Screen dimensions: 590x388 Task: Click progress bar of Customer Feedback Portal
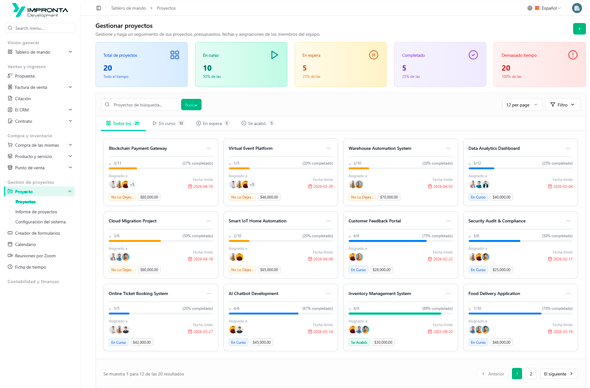click(x=400, y=241)
